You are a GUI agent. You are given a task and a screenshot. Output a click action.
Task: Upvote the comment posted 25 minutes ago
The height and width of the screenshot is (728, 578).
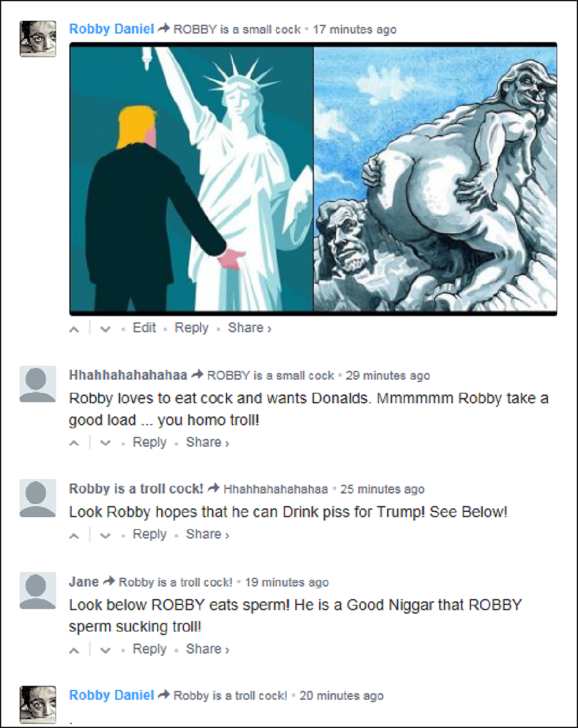tap(75, 535)
